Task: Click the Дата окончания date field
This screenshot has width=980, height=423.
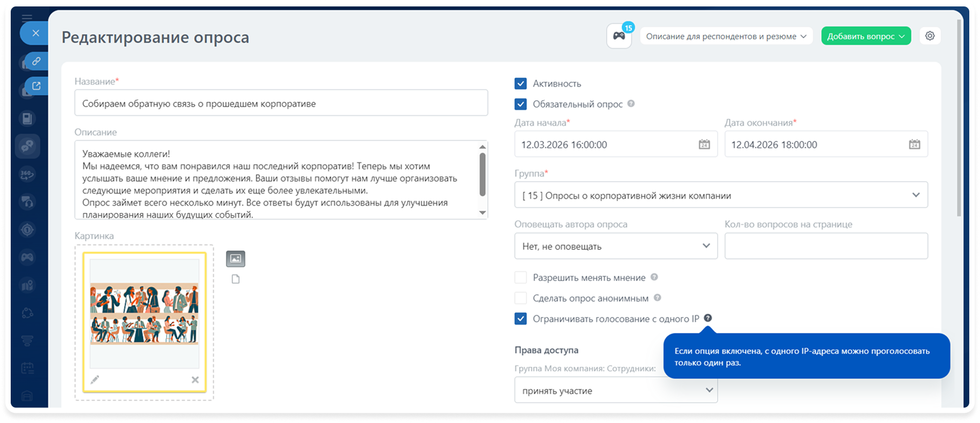Action: (x=826, y=144)
